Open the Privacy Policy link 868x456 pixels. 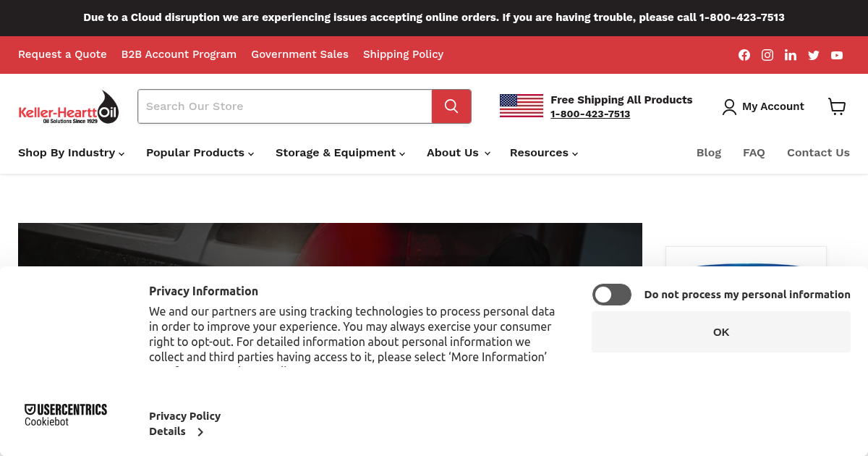point(184,416)
